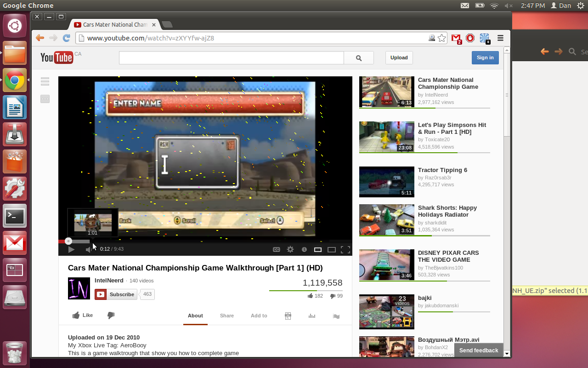Viewport: 588px width, 368px height.
Task: Go back with Chrome's back arrow
Action: click(40, 38)
